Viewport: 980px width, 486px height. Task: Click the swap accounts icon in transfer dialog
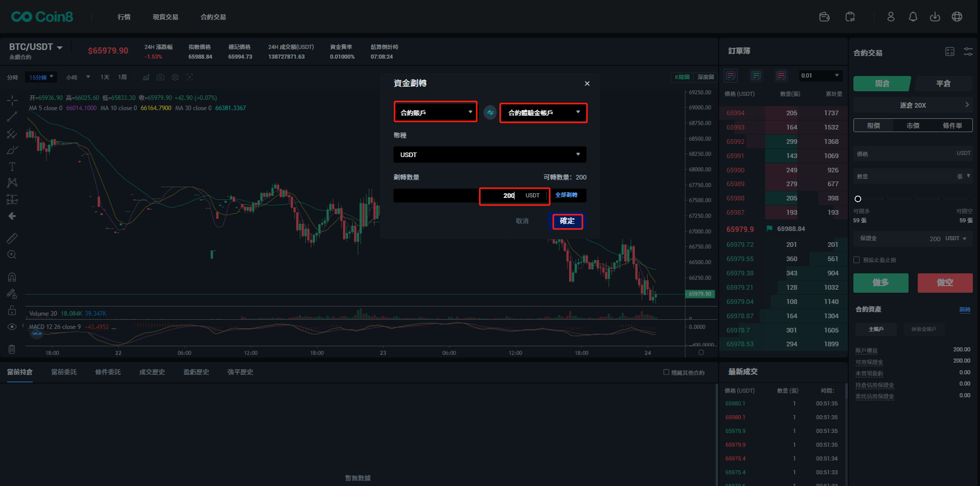coord(490,113)
